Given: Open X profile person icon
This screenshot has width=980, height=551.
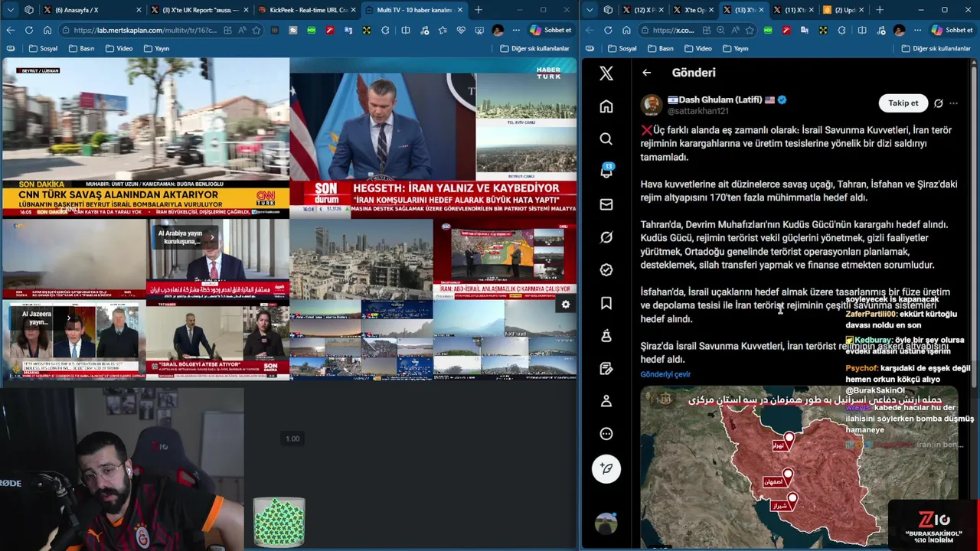Looking at the screenshot, I should [x=606, y=401].
